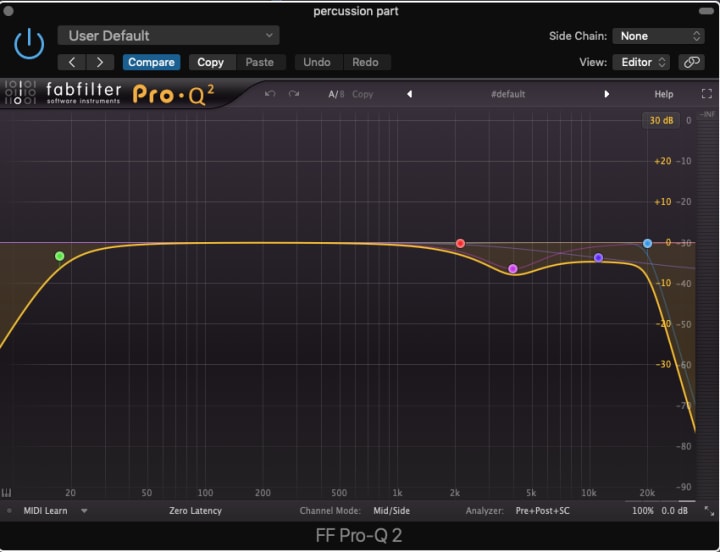Viewport: 720px width, 552px height.
Task: Toggle full screen mode icon
Action: coord(707,94)
